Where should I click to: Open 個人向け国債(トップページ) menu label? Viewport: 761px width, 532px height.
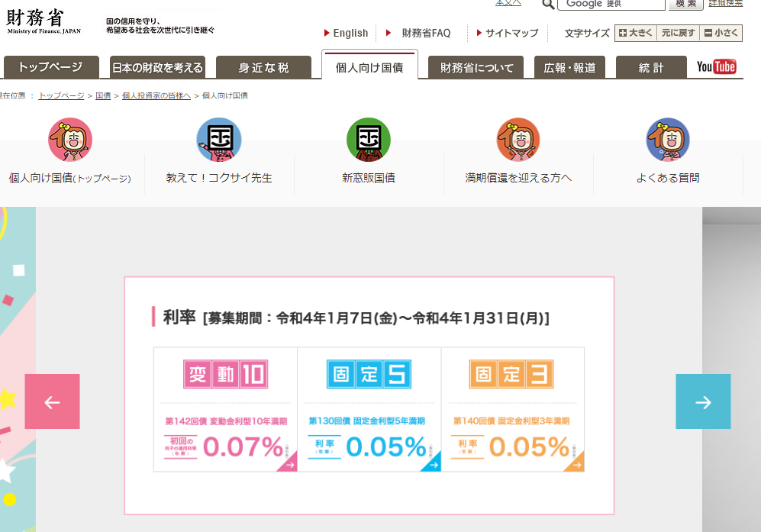pyautogui.click(x=70, y=178)
